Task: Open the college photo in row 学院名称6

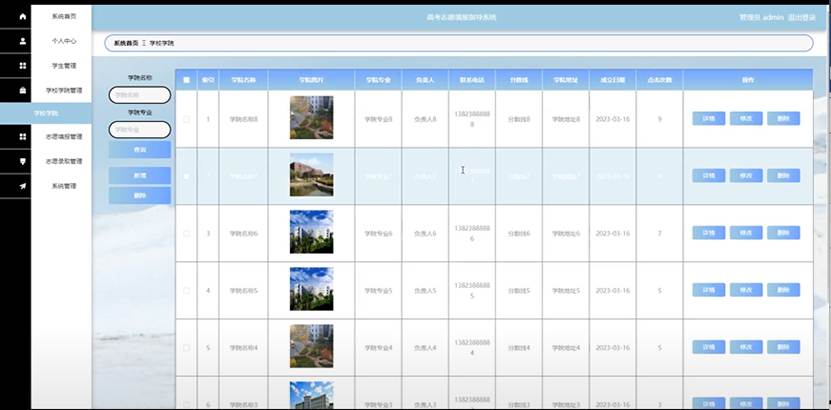Action: tap(312, 232)
